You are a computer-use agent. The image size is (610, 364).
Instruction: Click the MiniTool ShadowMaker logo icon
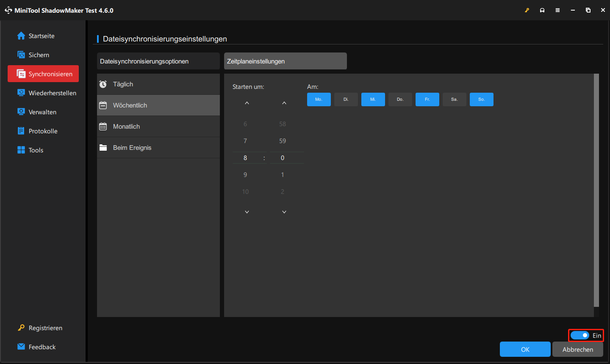point(8,10)
